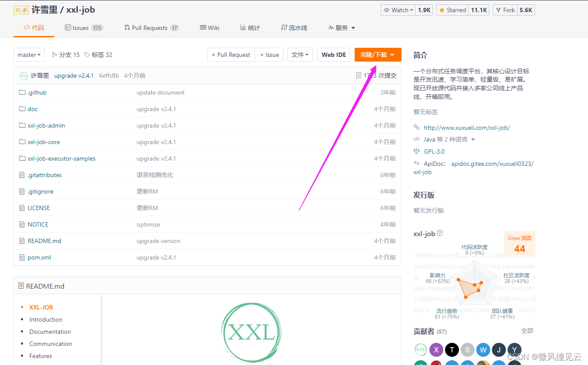Click the Y contributor avatar

[x=514, y=349]
